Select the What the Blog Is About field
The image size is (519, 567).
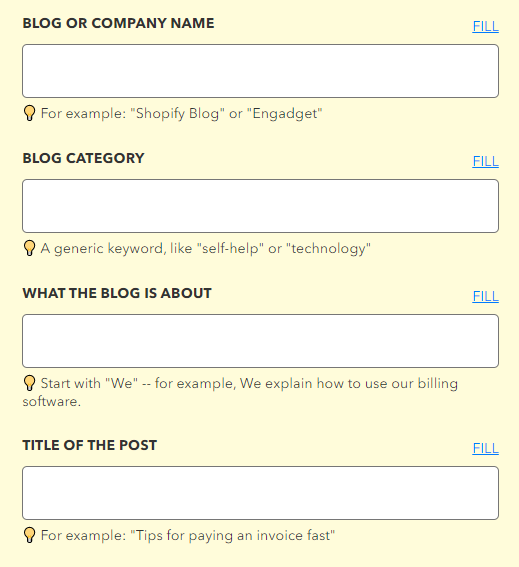[260, 341]
